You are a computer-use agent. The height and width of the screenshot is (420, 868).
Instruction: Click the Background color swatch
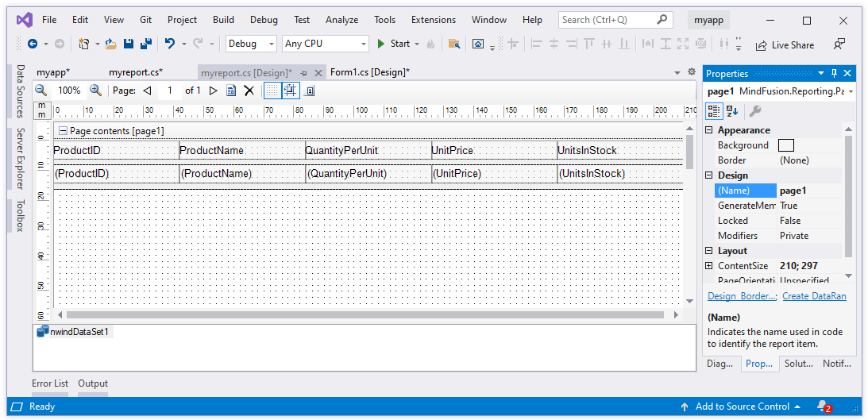tap(785, 145)
